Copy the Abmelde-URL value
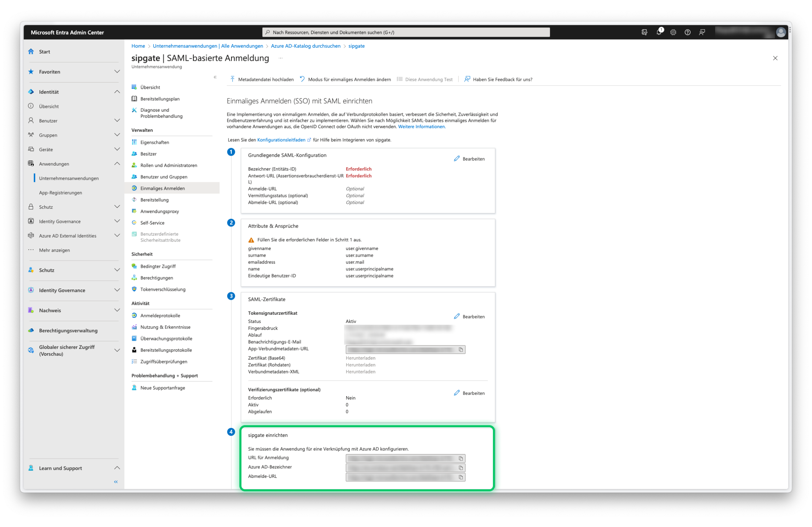 click(x=461, y=477)
